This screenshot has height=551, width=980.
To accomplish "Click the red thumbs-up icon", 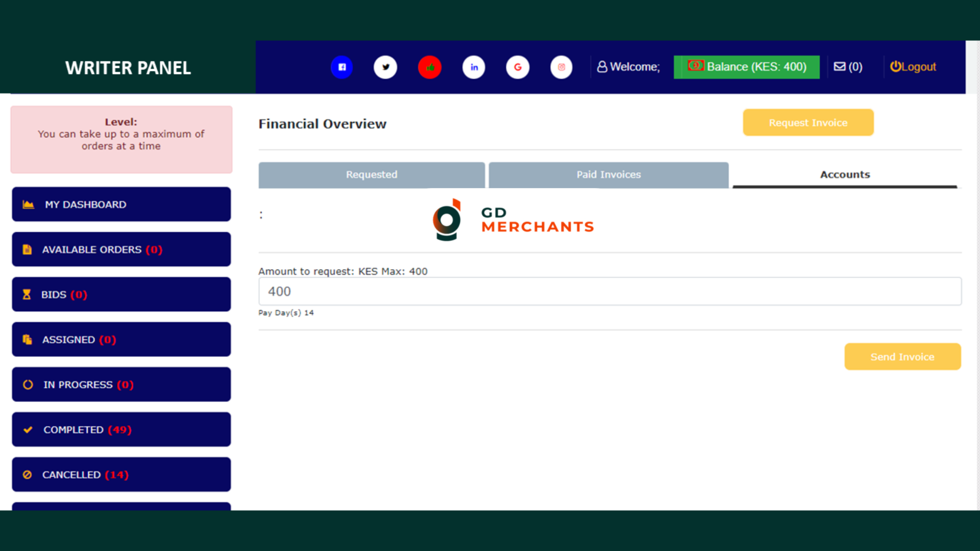I will click(430, 67).
